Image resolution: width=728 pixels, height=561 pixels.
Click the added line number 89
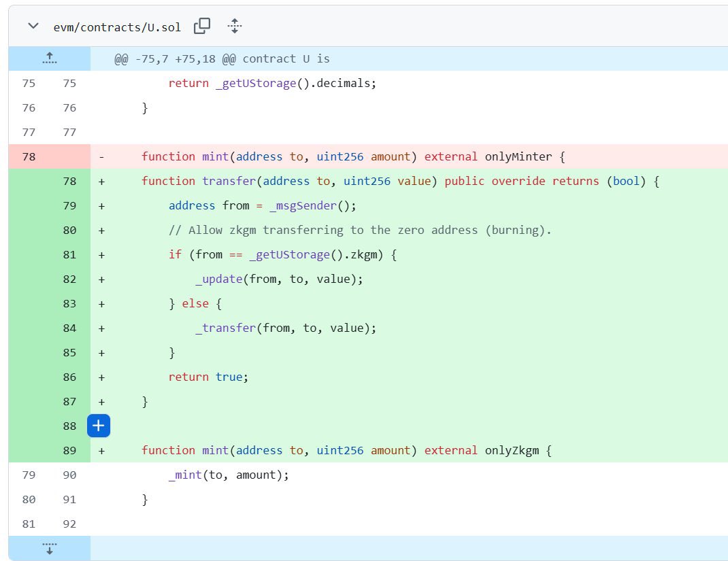[69, 451]
